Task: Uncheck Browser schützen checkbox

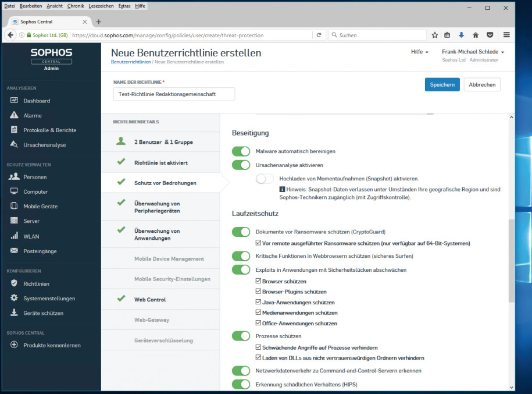Action: [x=258, y=281]
